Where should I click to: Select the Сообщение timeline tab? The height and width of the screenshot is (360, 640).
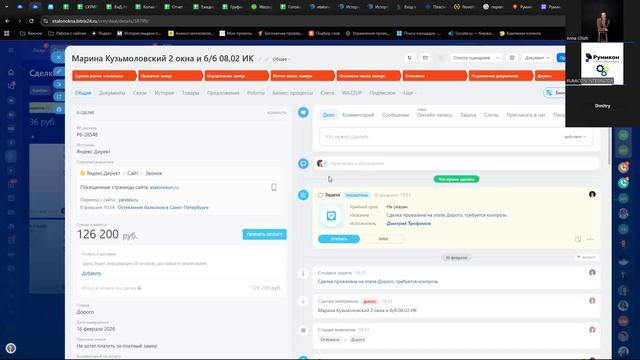[395, 115]
